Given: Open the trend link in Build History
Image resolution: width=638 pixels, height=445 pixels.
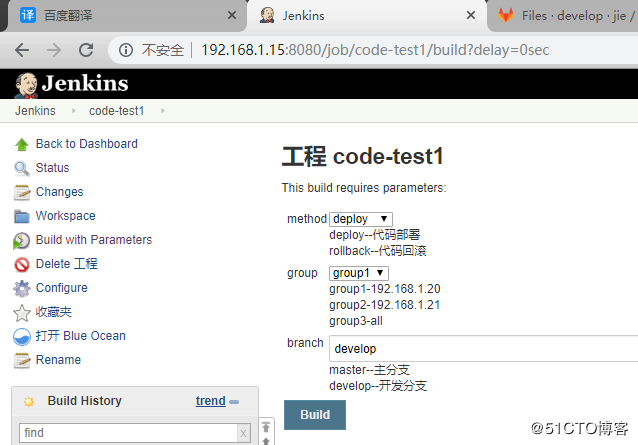Looking at the screenshot, I should 210,401.
